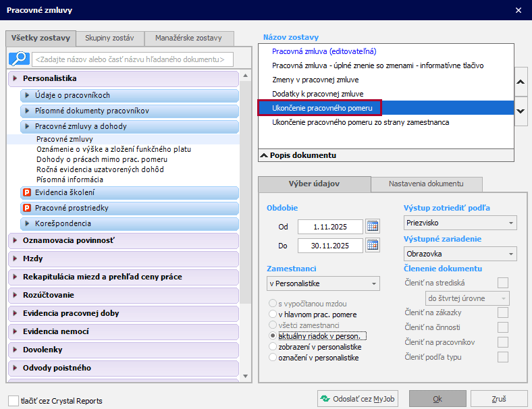Enable tlačiť cez Crystal Reports checkbox

14,401
